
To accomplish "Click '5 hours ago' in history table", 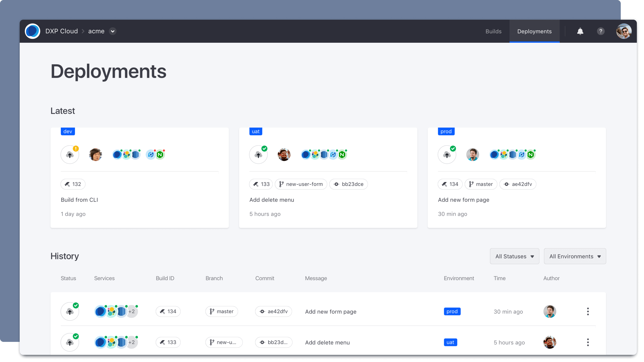I will [509, 343].
